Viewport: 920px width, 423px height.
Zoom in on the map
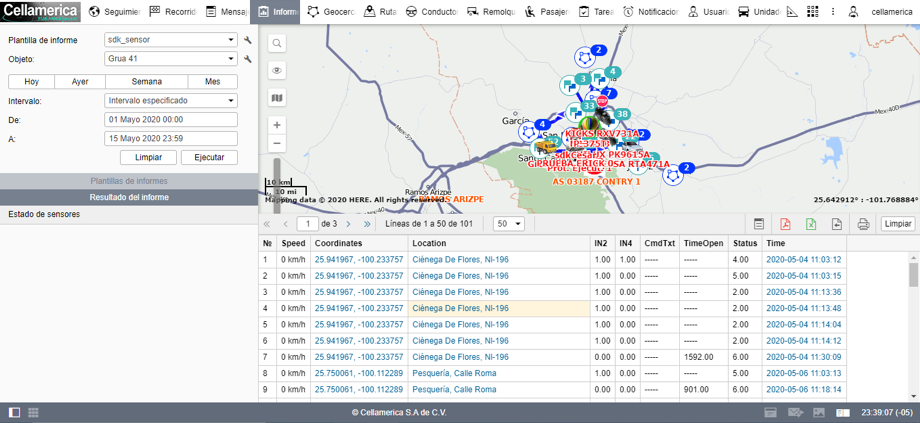click(277, 125)
